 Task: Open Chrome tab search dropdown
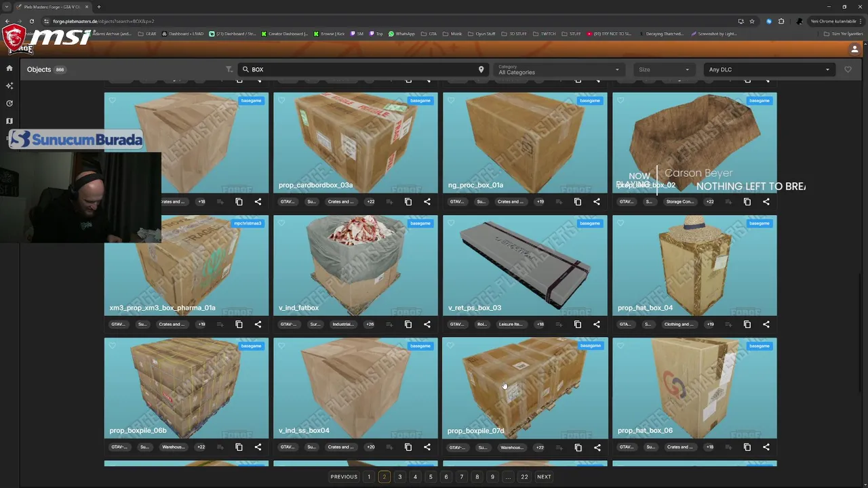pos(7,7)
